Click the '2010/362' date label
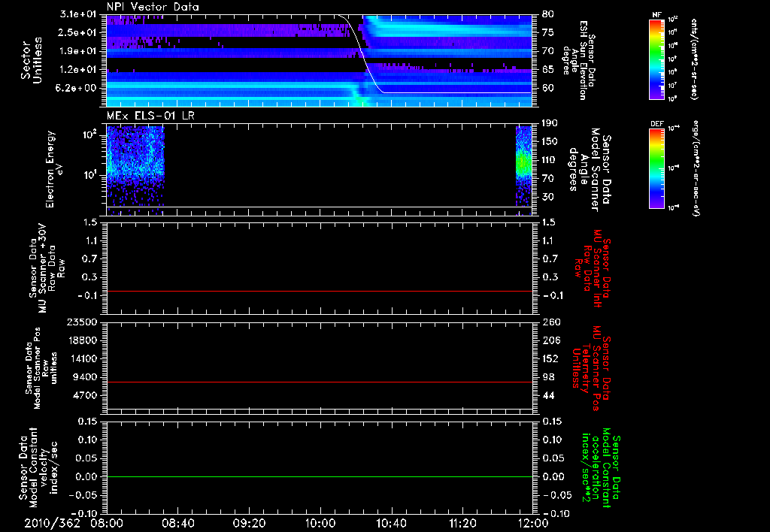This screenshot has height=532, width=770. [52, 523]
